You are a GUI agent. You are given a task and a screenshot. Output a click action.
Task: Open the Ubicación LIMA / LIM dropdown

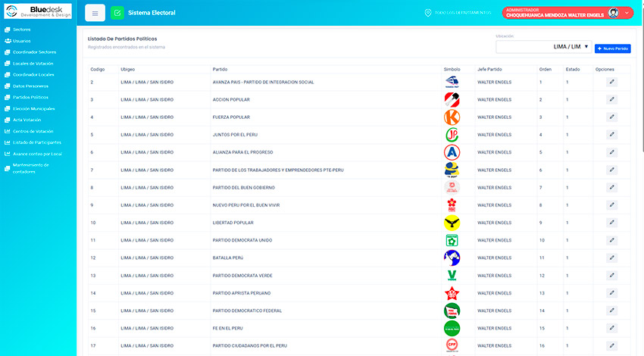[x=542, y=47]
